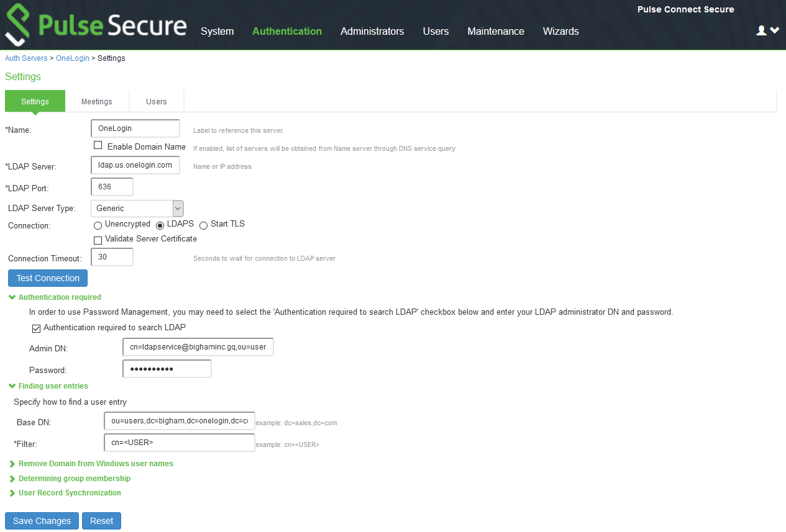This screenshot has height=532, width=786.
Task: Click the Test Connection button
Action: (48, 278)
